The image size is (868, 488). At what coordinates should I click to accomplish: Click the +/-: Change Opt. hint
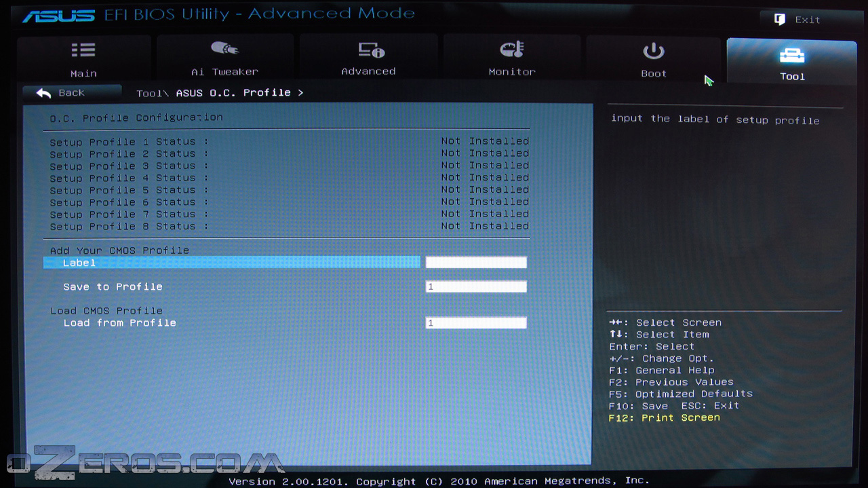point(661,358)
